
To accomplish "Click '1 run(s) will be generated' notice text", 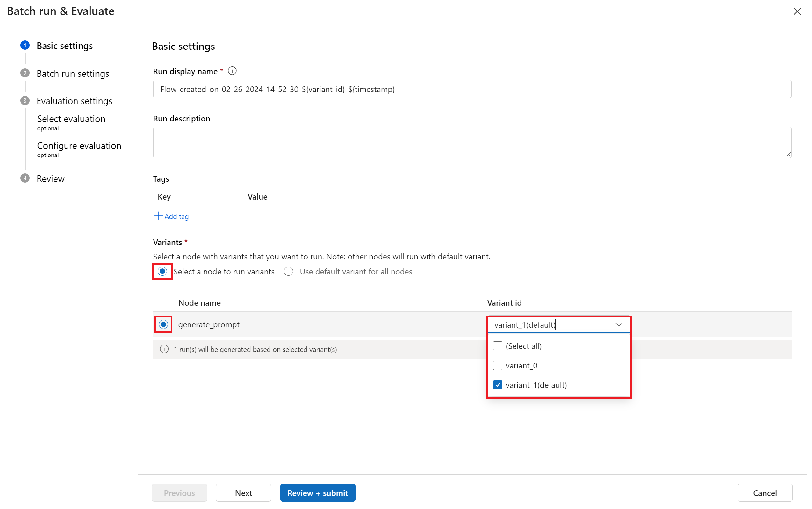I will point(255,349).
